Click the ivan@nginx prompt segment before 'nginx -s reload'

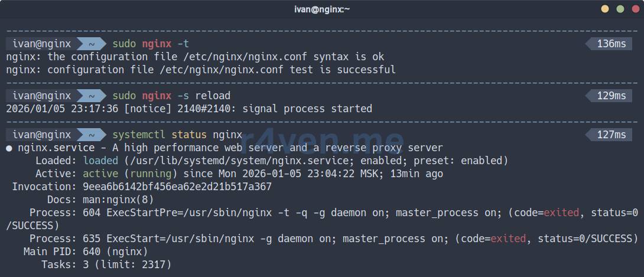point(41,96)
